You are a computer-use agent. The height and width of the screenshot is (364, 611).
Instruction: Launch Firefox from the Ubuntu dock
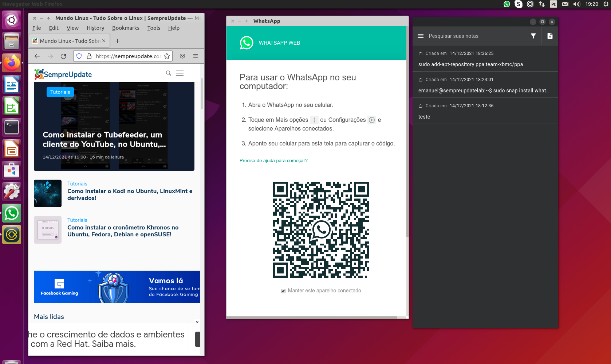12,63
